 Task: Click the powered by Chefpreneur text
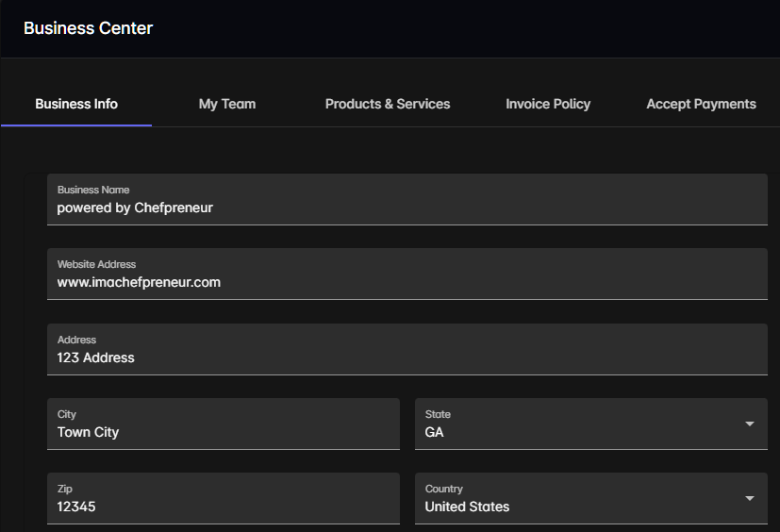pos(135,208)
